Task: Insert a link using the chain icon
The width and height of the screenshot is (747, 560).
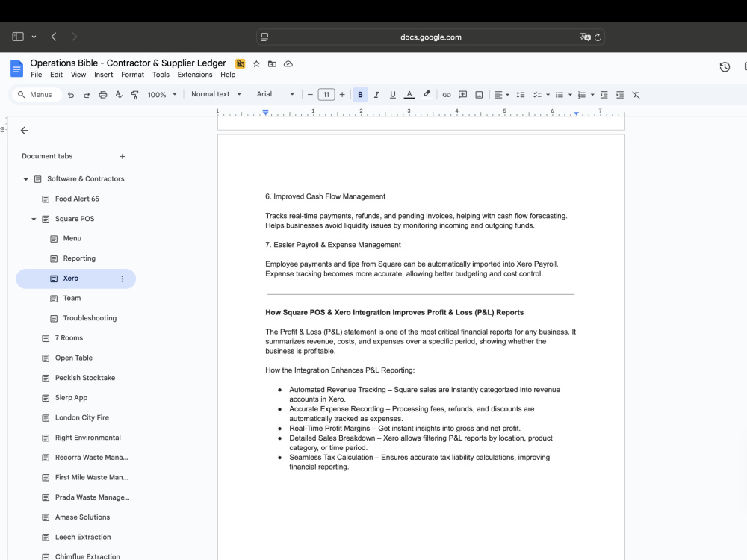Action: [x=447, y=95]
